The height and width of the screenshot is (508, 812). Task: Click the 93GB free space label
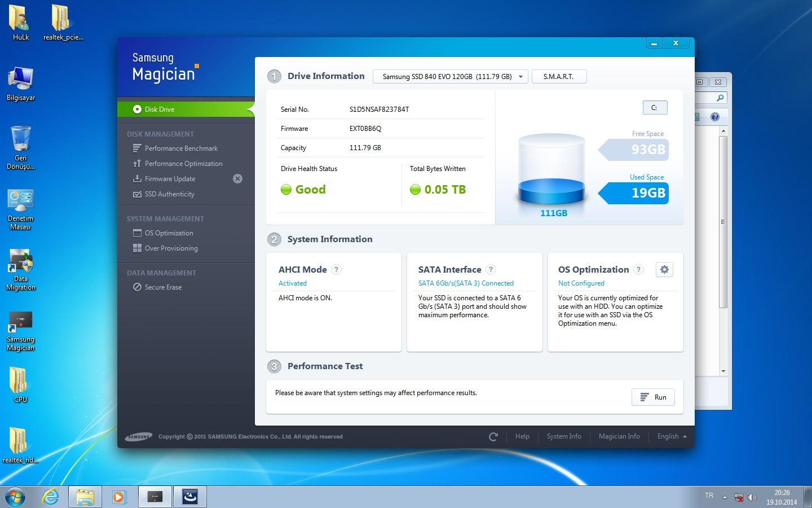634,150
